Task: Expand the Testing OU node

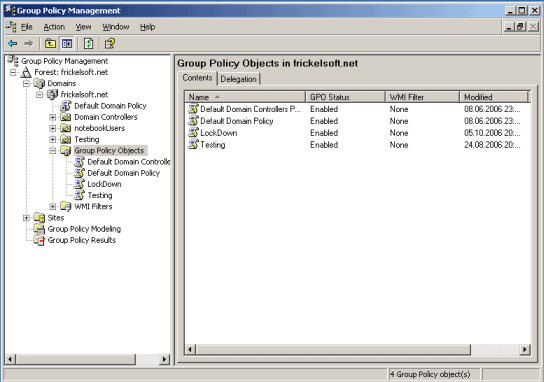Action: click(x=53, y=139)
